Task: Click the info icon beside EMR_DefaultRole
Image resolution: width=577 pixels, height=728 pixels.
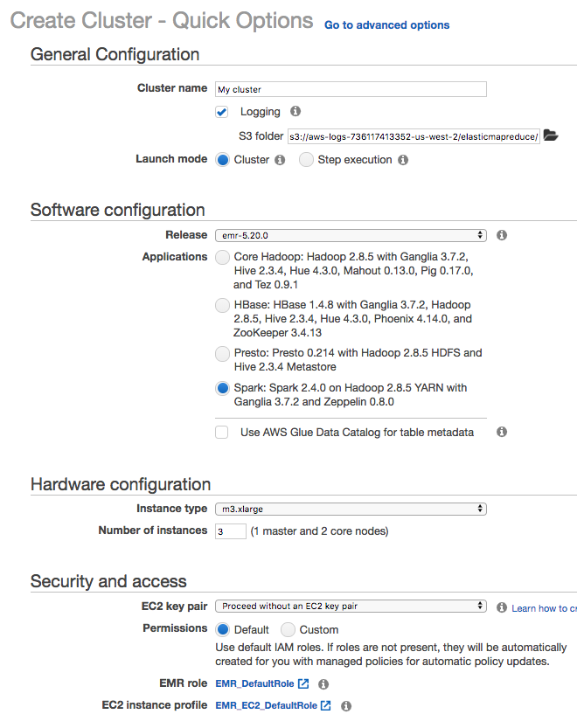Action: pyautogui.click(x=323, y=683)
